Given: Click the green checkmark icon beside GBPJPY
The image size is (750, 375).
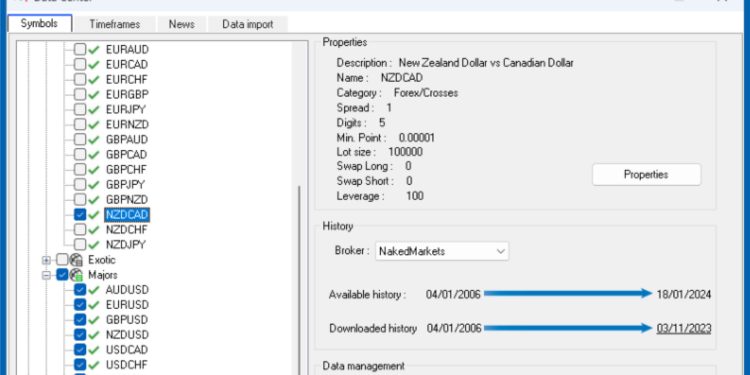Looking at the screenshot, I should (94, 185).
